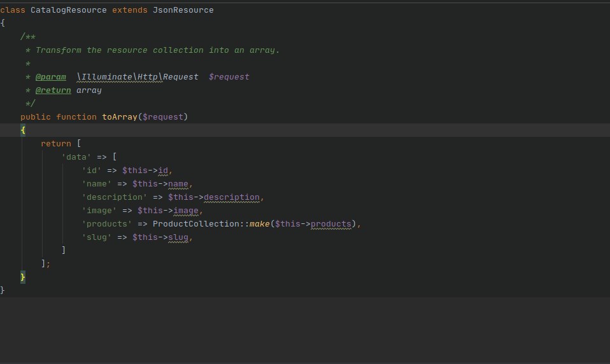Click the underlined products property
Image resolution: width=610 pixels, height=364 pixels.
[330, 224]
